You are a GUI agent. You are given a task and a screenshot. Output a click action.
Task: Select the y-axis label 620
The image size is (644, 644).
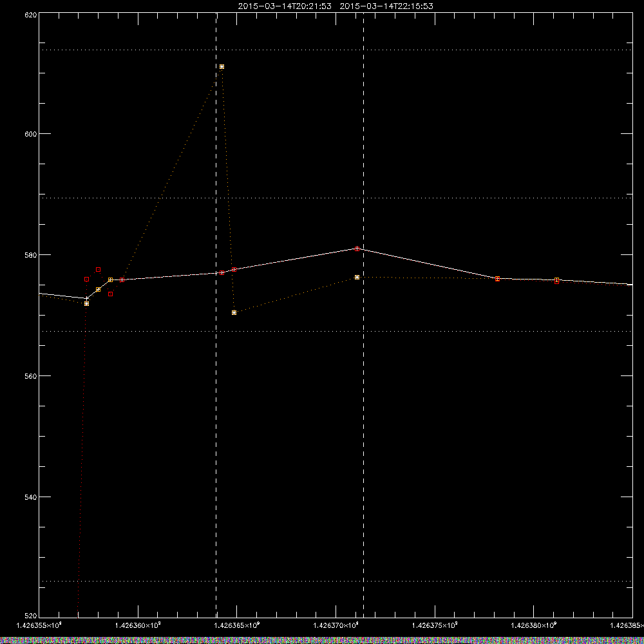[31, 15]
